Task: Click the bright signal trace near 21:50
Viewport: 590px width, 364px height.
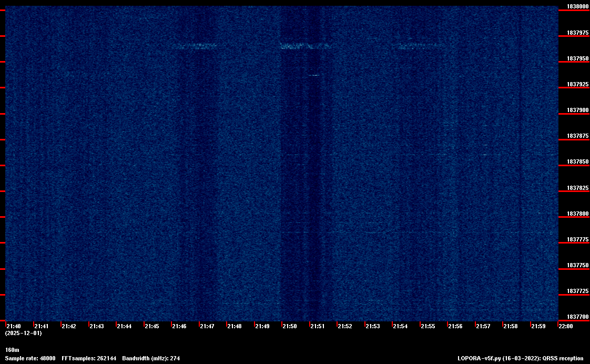Action: [305, 46]
